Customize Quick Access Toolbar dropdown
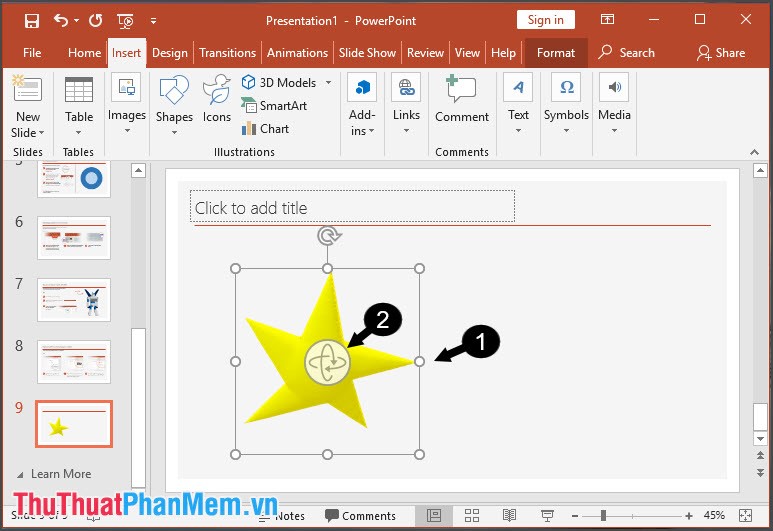773x531 pixels. tap(153, 21)
